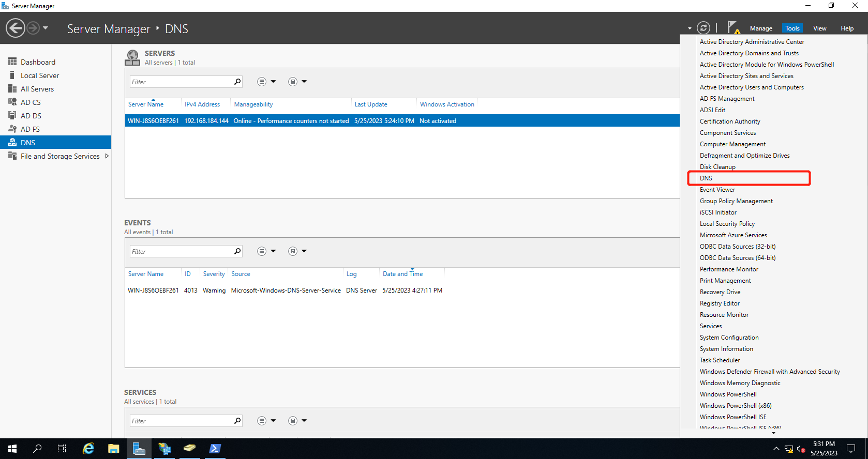Open Event Viewer from Tools menu
The width and height of the screenshot is (868, 459).
point(717,190)
